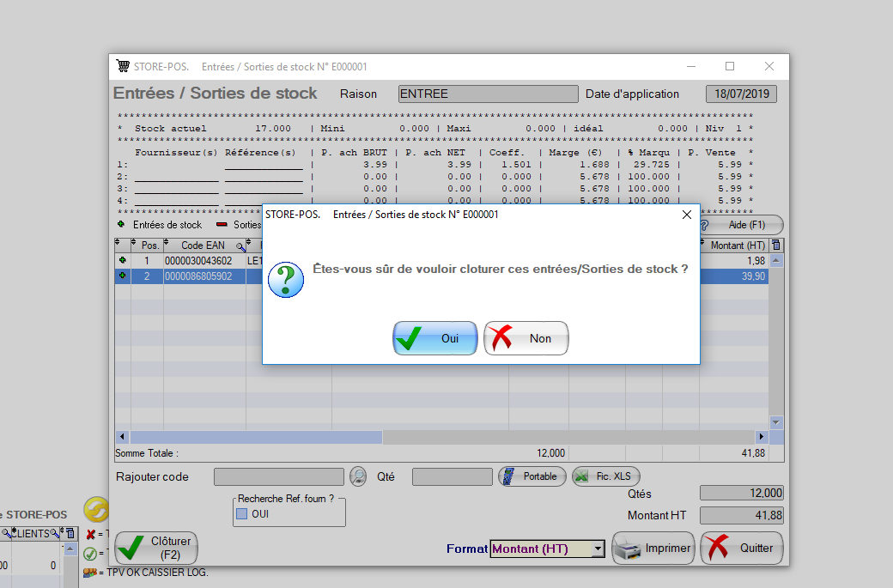Close the confirmation dialog with X
Viewport: 893px width, 588px height.
coord(686,215)
